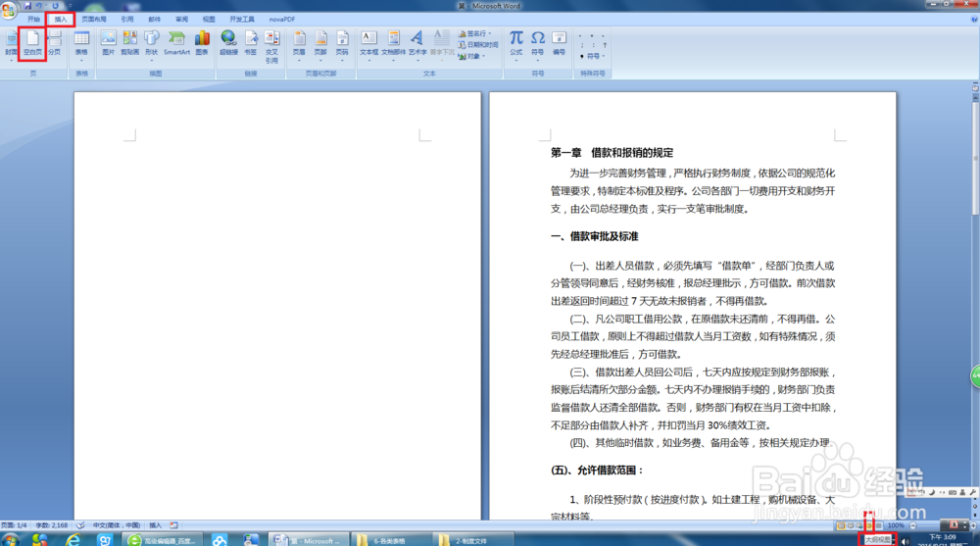Viewport: 980px width, 546px height.
Task: Open the Shapes (形状) gallery
Action: 151,44
